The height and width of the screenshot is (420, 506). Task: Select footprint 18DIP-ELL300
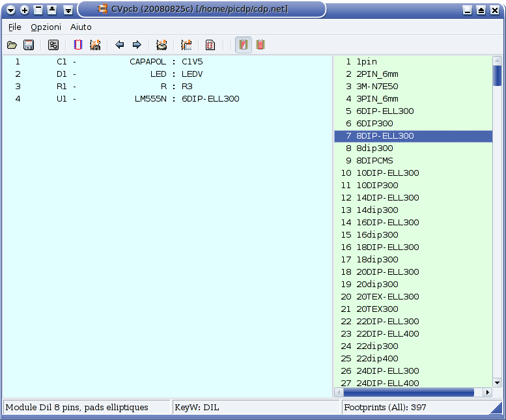point(413,247)
